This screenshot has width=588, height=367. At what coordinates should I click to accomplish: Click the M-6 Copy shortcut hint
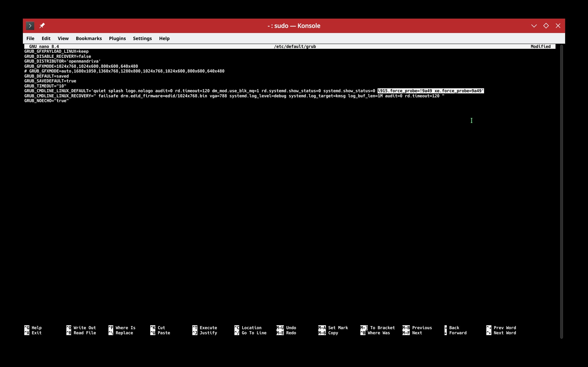point(328,333)
